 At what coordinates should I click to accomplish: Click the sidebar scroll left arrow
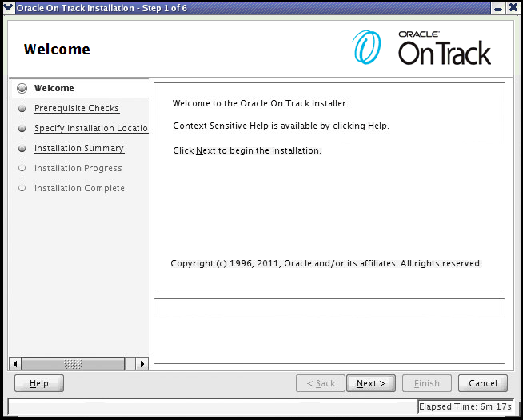tap(15, 364)
